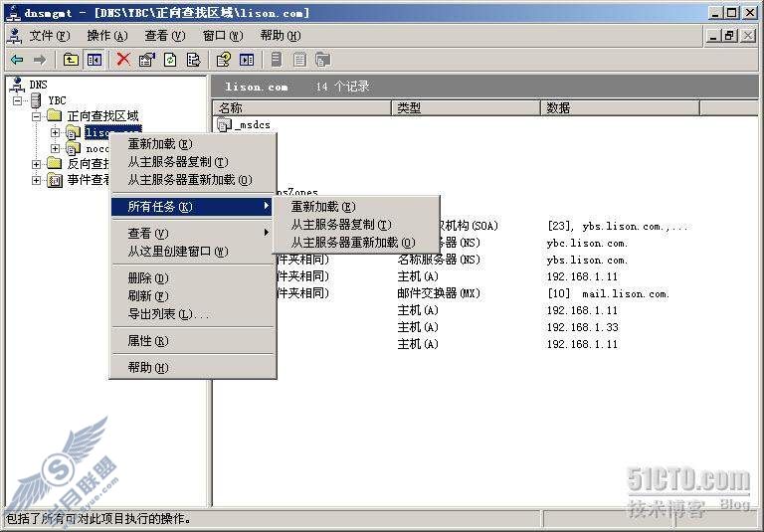
Task: Collapse the YBC server node
Action: pos(18,100)
